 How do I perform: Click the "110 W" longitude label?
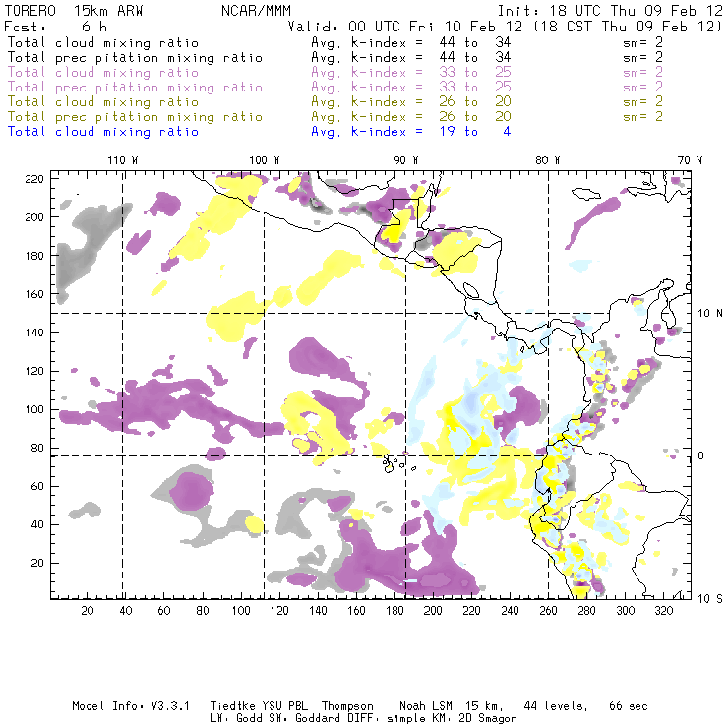123,160
